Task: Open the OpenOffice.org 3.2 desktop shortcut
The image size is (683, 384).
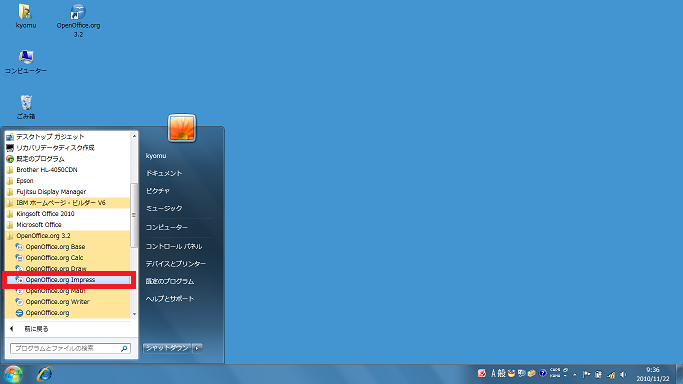Action: [78, 20]
